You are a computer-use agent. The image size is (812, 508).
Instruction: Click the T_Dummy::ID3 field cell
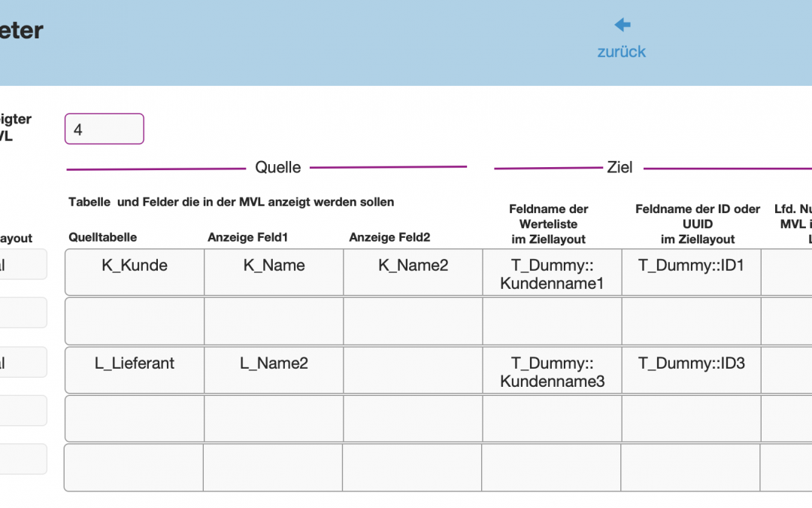click(x=691, y=370)
